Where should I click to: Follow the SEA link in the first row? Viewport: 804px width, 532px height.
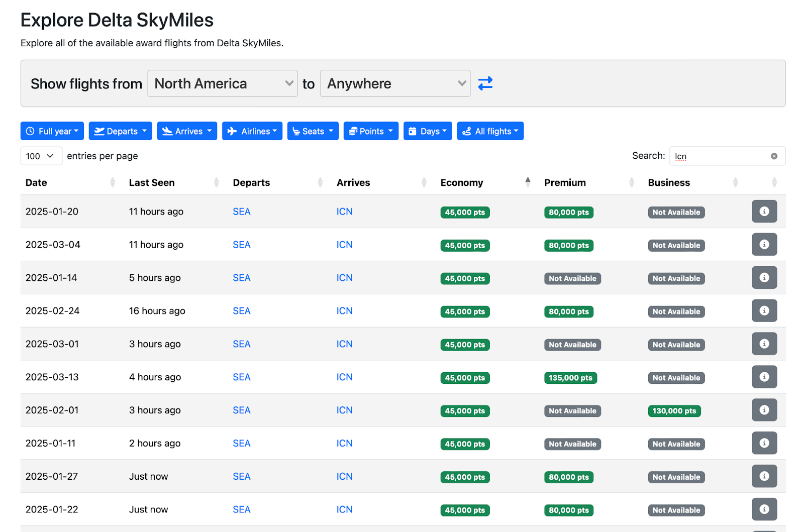tap(242, 211)
